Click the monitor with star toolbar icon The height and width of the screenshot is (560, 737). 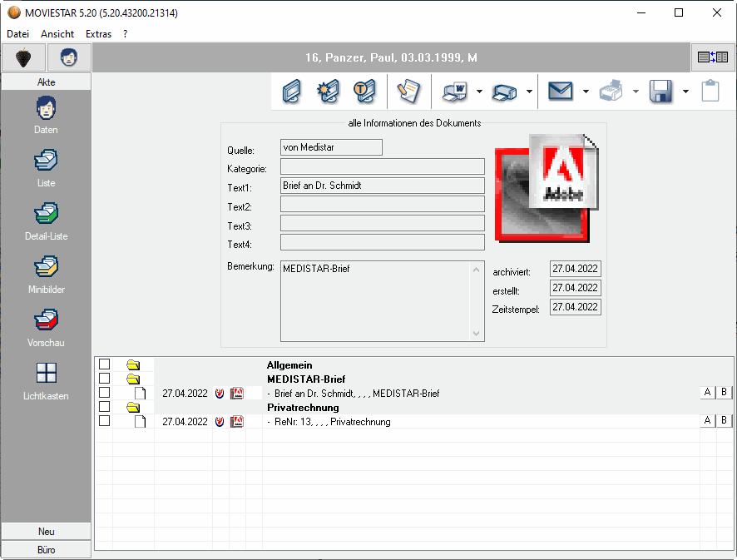(328, 92)
